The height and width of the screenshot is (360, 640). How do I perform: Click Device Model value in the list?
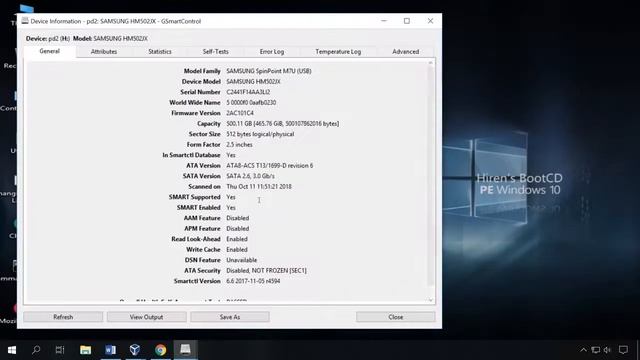coord(253,81)
